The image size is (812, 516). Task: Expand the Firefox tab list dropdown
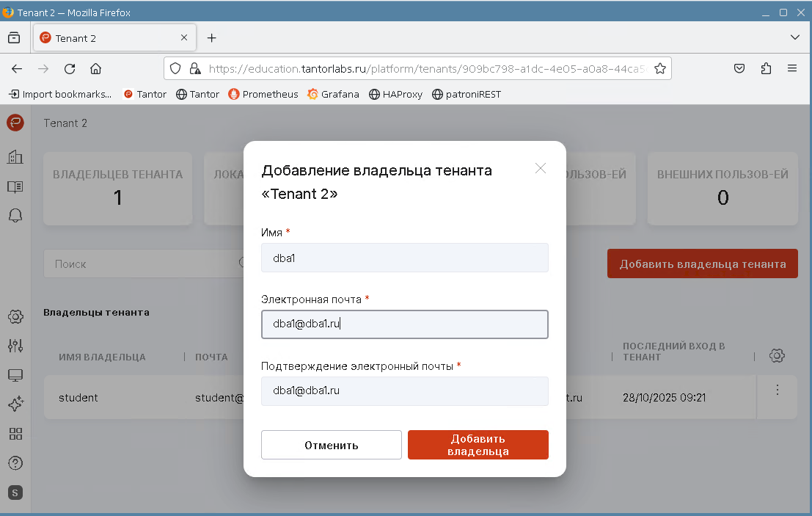click(794, 37)
